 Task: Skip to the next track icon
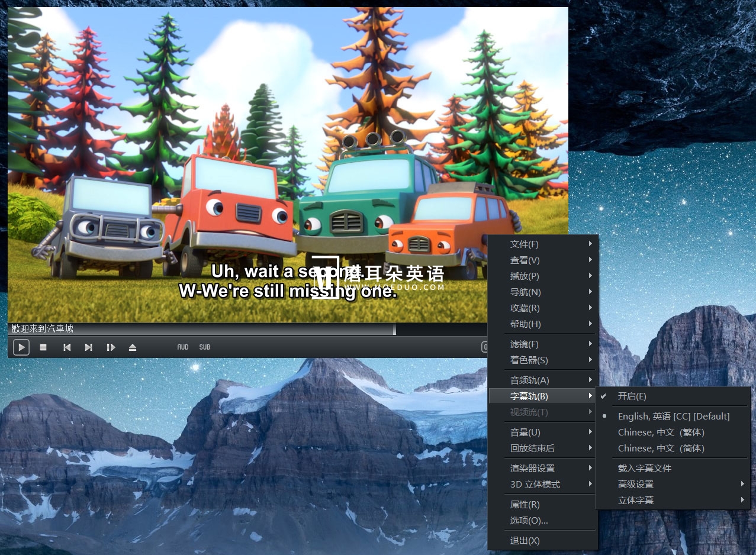[88, 347]
